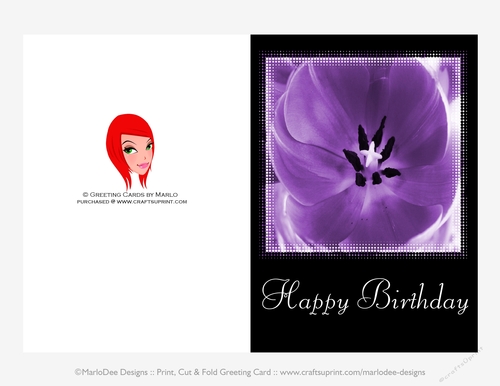The height and width of the screenshot is (386, 500).
Task: Click the purple flower photo on card
Action: point(363,155)
